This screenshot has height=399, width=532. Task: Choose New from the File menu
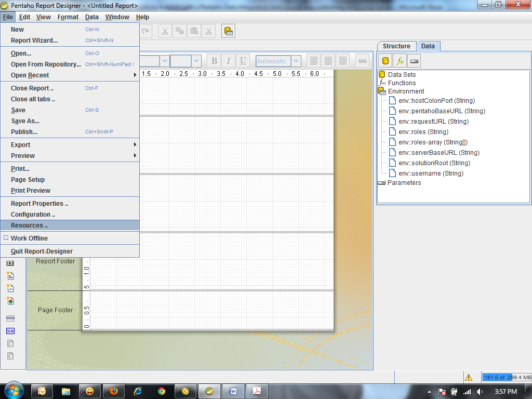tap(70, 30)
